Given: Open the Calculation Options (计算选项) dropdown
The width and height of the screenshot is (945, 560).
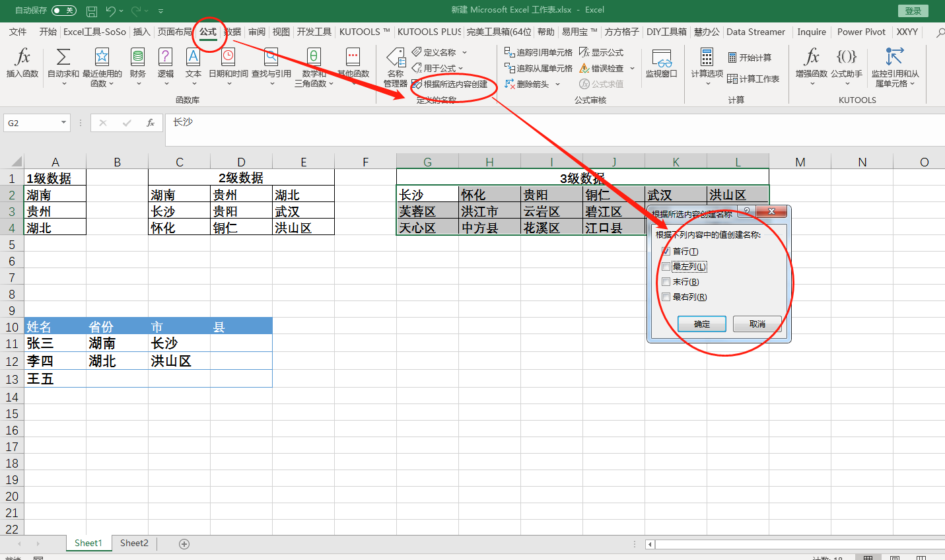Looking at the screenshot, I should 707,65.
